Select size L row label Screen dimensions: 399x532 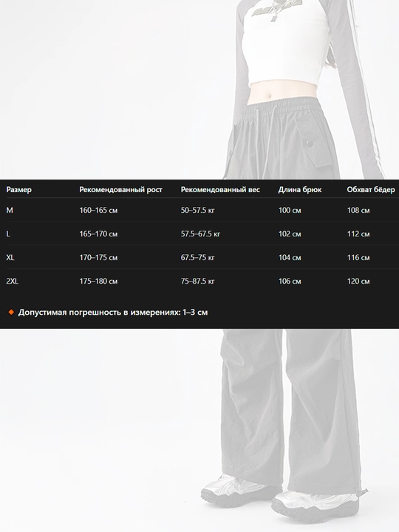coord(8,233)
